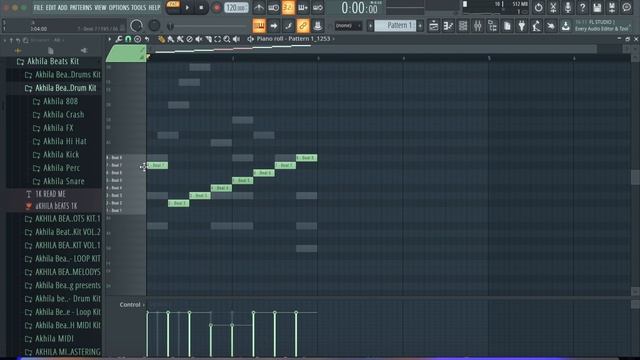Click the master volume knob
Screen dimensions: 640x360
tap(136, 26)
